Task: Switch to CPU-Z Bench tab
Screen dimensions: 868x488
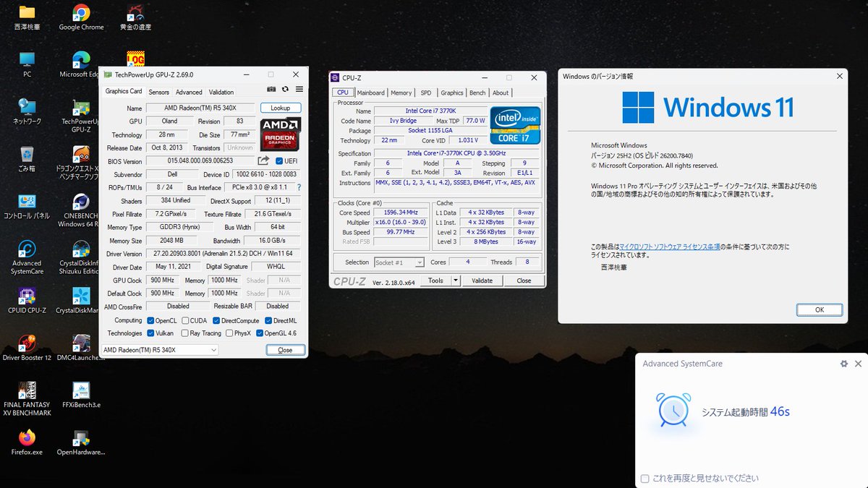Action: click(477, 93)
